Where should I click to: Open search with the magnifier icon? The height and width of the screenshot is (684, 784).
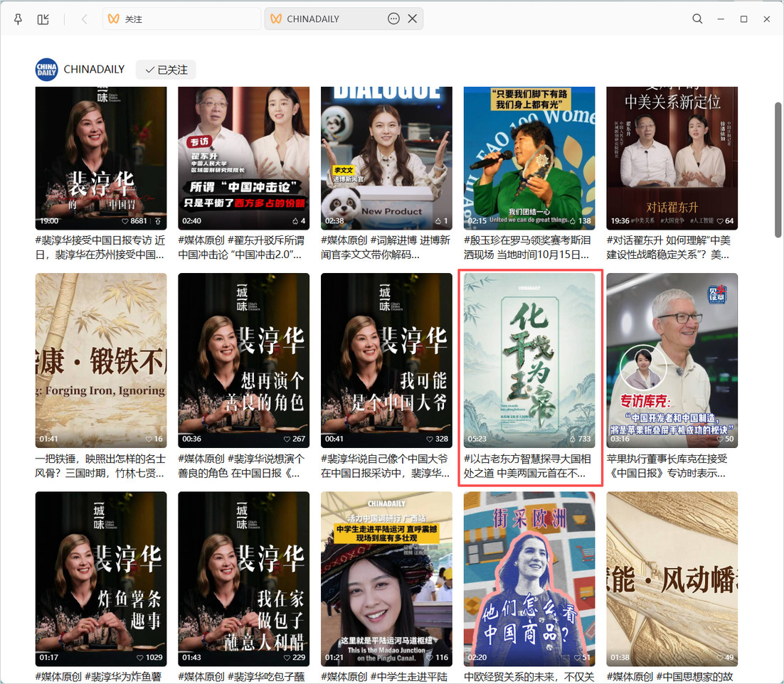697,19
